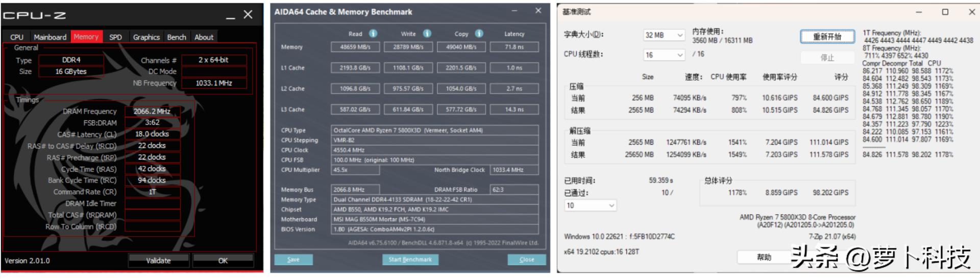Screen dimensions: 980x279
Task: Click the Memory Latency 71.8 ns field
Action: point(514,47)
